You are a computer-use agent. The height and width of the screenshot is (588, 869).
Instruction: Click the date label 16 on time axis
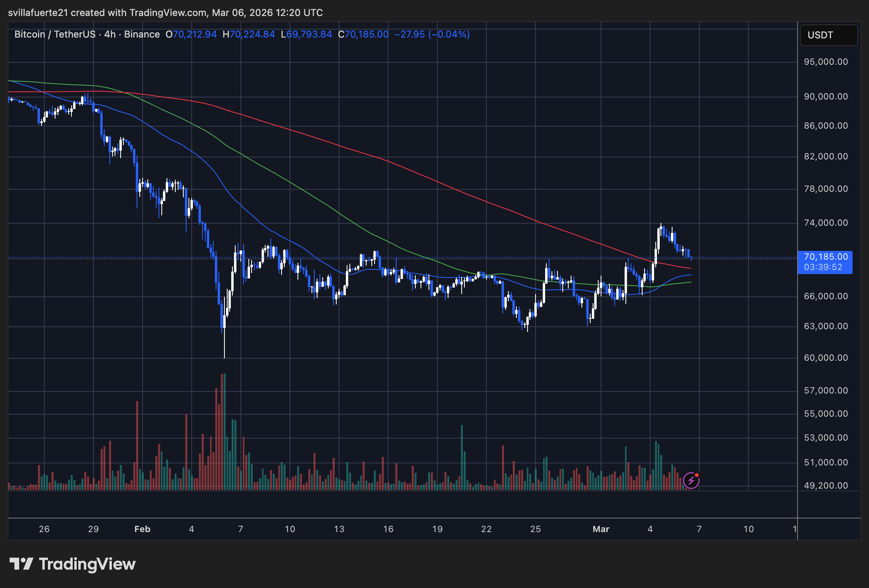tap(388, 529)
